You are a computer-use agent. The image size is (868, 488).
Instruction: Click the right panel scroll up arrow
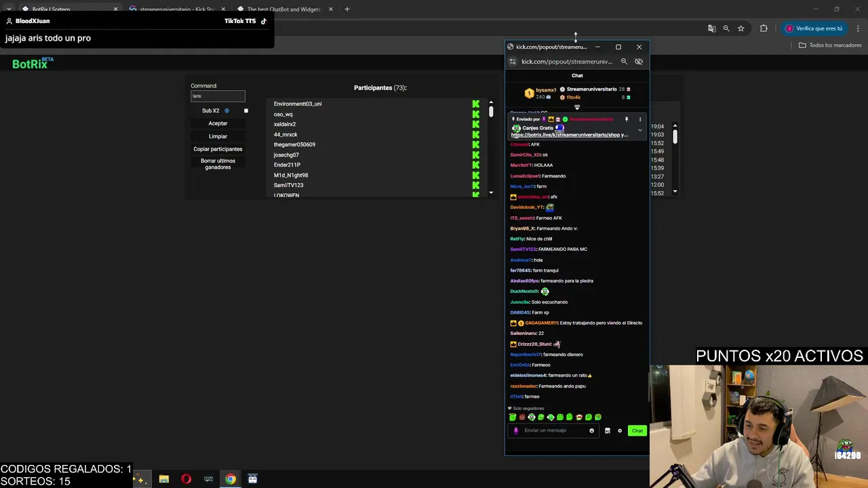[675, 125]
